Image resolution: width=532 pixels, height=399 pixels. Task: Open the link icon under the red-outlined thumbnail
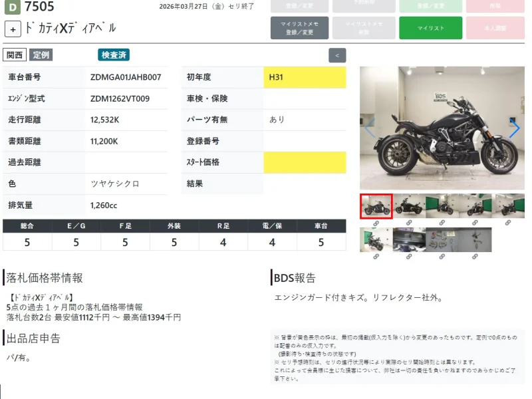point(376,223)
